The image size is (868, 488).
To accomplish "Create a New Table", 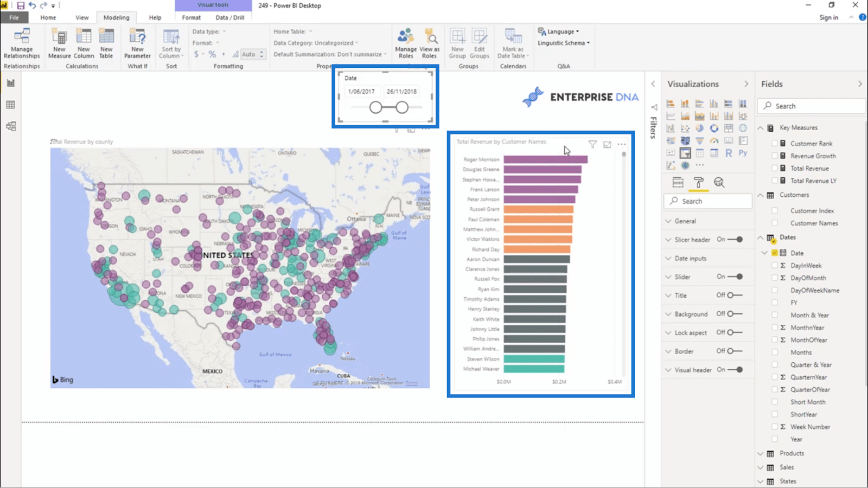I will 106,43.
